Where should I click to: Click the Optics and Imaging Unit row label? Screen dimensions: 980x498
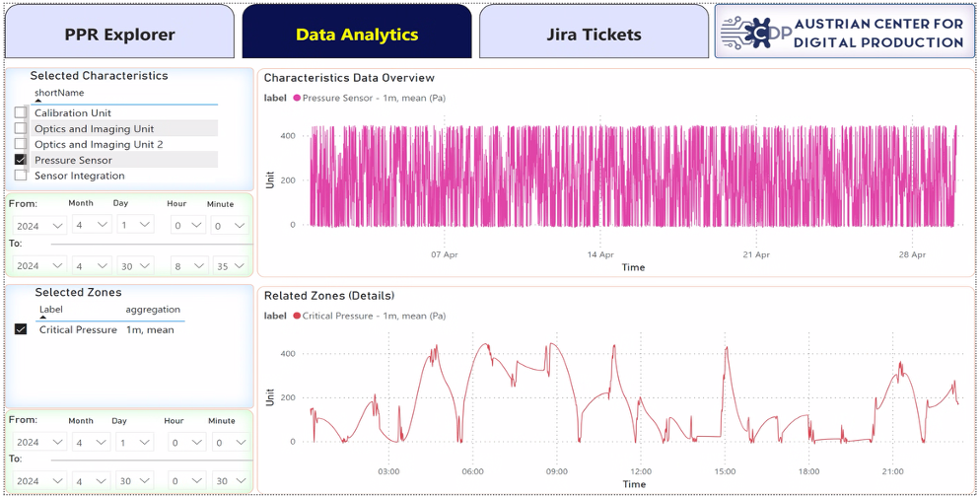(x=95, y=129)
